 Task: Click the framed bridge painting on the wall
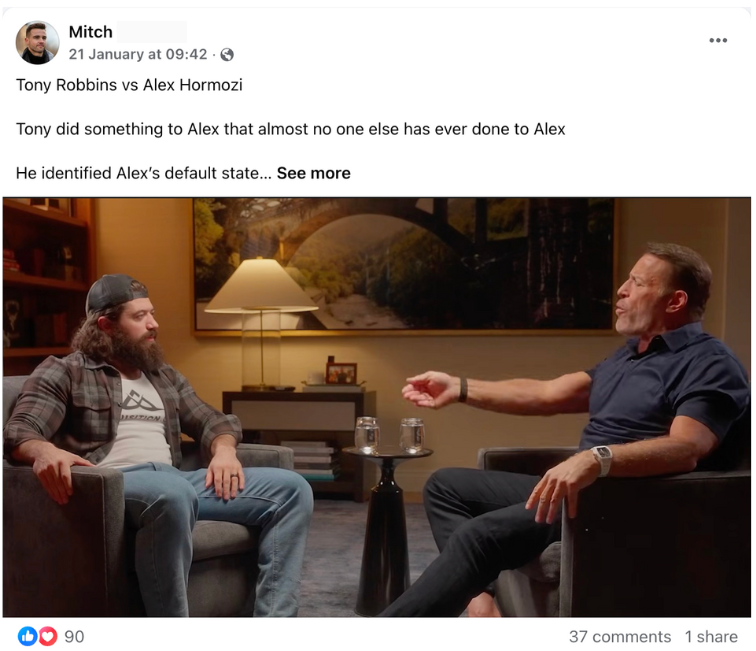(x=404, y=264)
